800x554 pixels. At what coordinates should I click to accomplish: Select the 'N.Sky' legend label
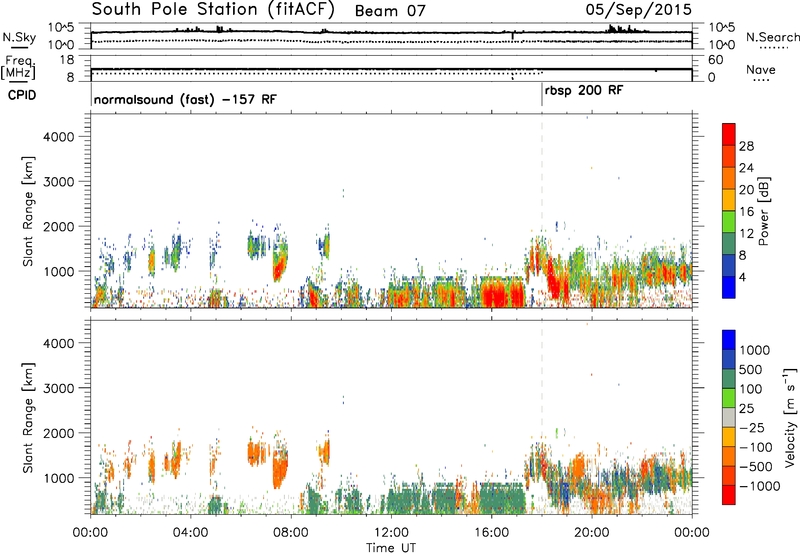19,37
